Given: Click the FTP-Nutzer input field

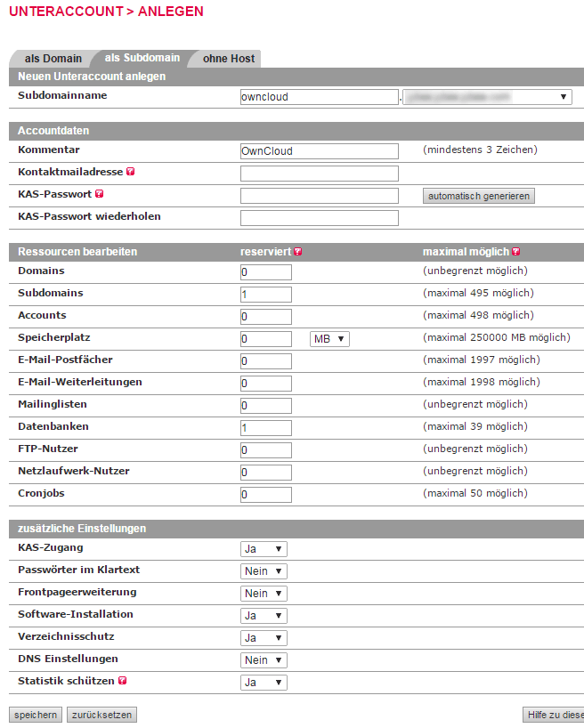Looking at the screenshot, I should (266, 450).
